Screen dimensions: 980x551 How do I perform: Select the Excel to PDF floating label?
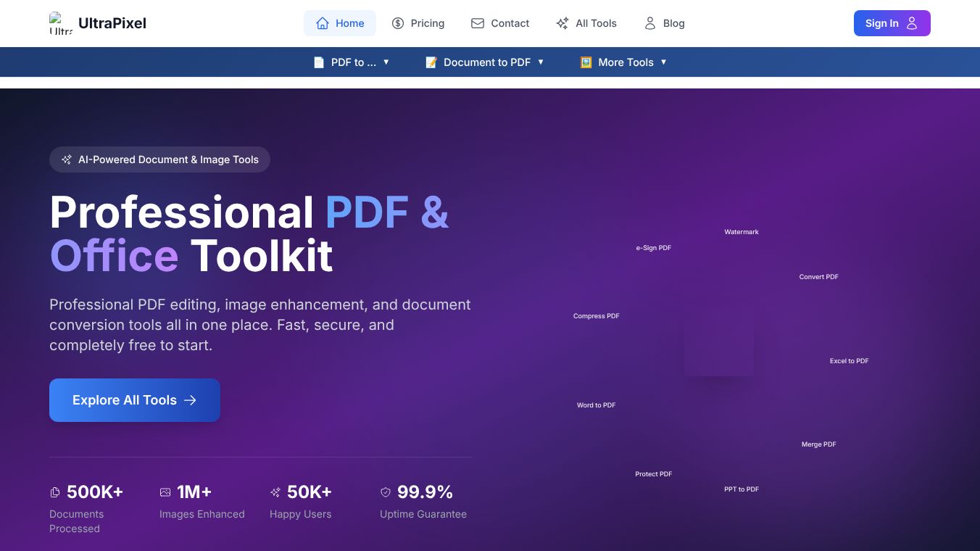click(850, 361)
